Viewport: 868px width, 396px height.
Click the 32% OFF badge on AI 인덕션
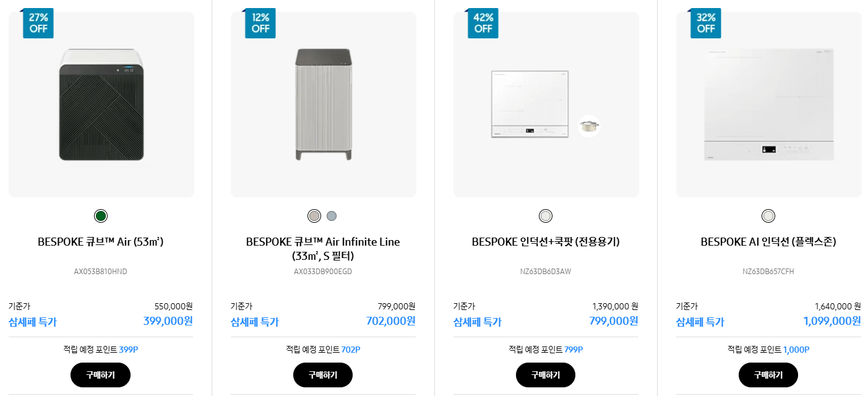(705, 23)
